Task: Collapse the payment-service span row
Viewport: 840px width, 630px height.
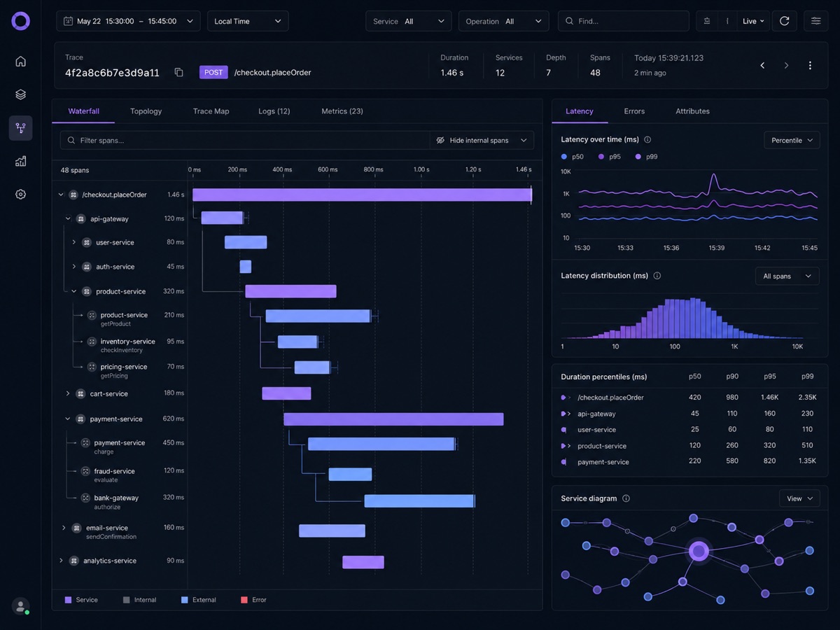Action: pos(68,419)
